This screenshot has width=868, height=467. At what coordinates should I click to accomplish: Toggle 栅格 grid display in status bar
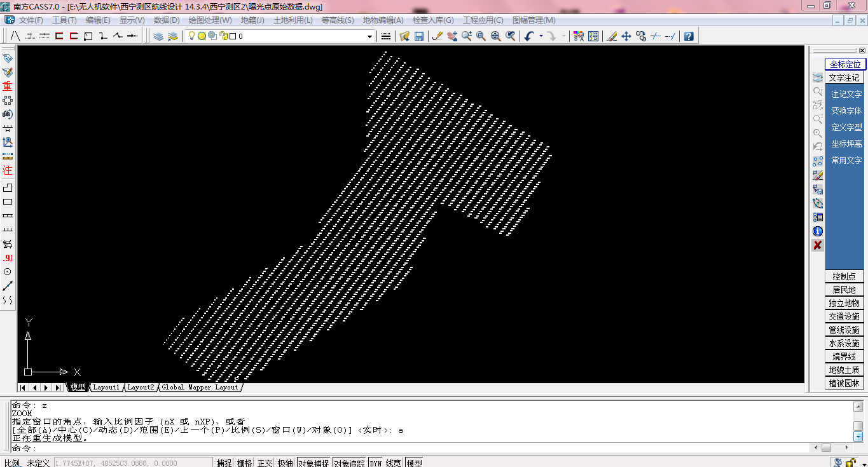[x=245, y=463]
